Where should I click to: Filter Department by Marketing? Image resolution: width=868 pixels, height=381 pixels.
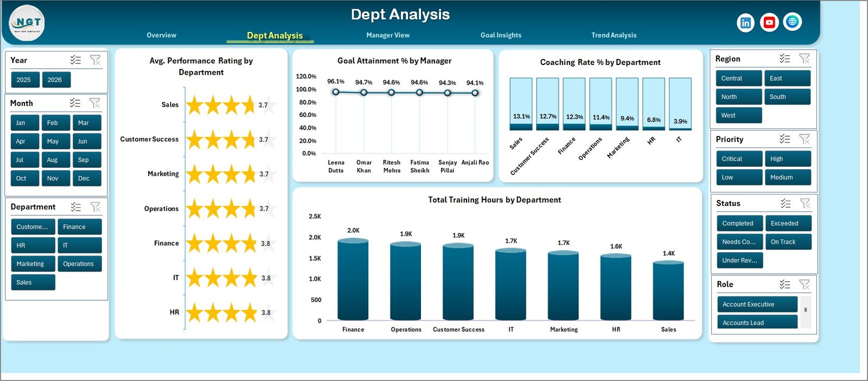click(x=33, y=264)
